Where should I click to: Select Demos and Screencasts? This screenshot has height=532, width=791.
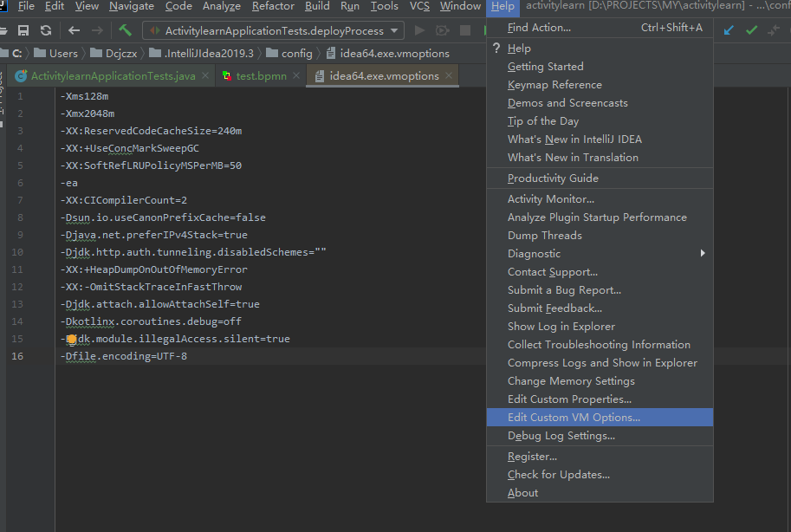(x=600, y=103)
